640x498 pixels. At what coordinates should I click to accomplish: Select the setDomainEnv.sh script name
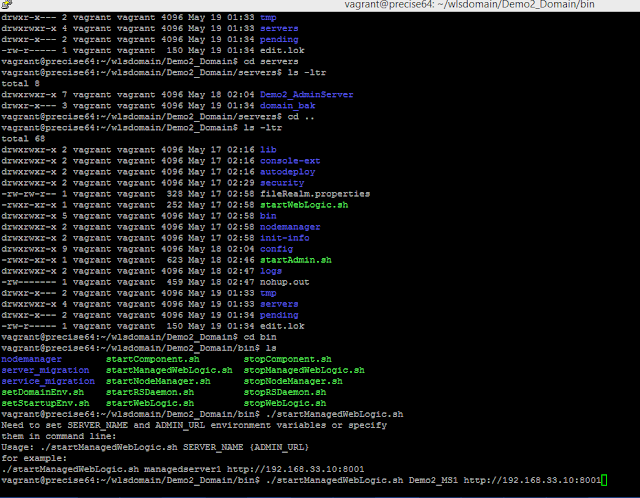(42, 392)
